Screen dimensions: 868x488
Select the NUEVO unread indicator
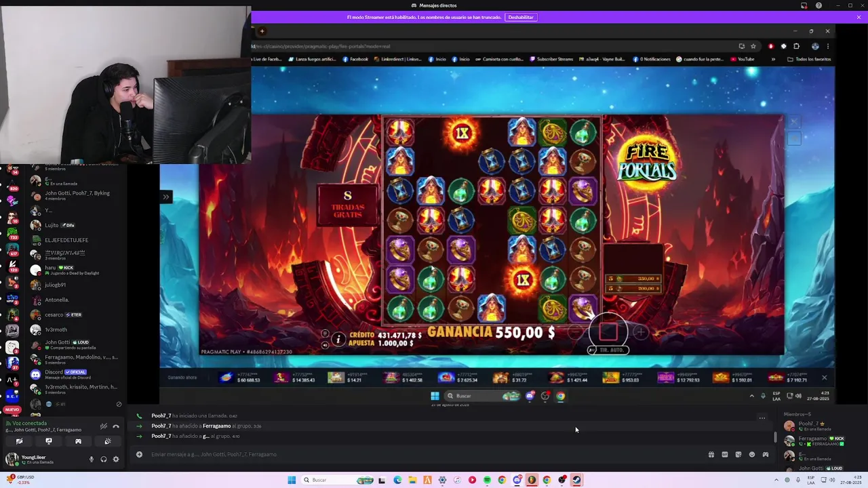click(12, 410)
